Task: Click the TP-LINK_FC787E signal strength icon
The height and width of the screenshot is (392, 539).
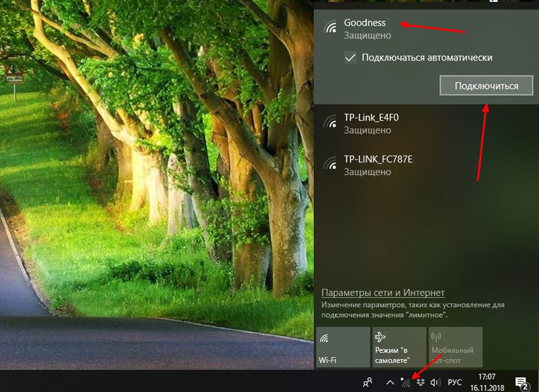Action: click(331, 163)
